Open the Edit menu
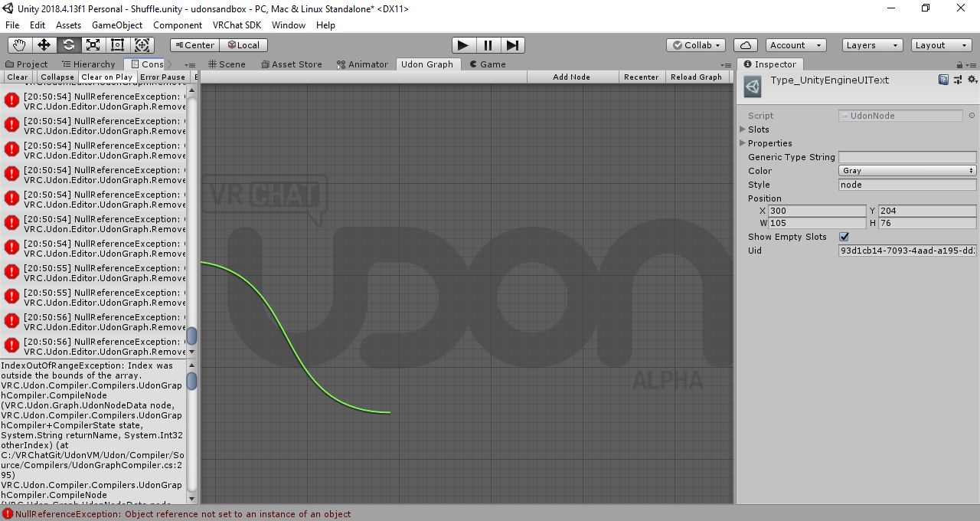The image size is (980, 521). (38, 25)
